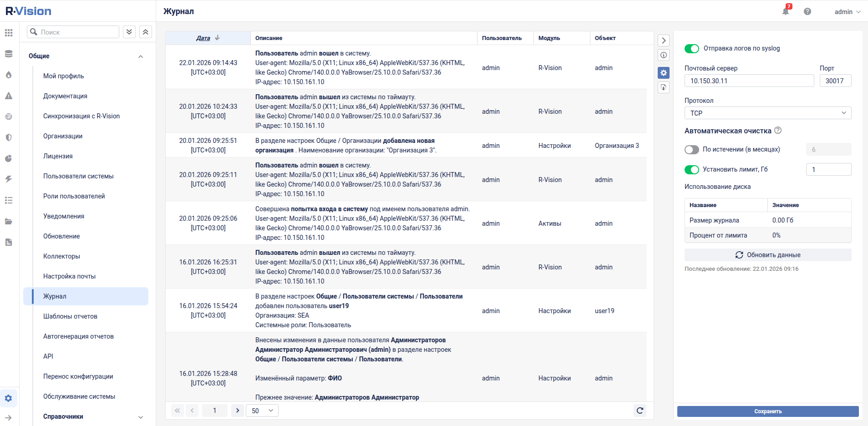Viewport: 868px width, 426px height.
Task: Click the mail server address field
Action: [x=749, y=81]
